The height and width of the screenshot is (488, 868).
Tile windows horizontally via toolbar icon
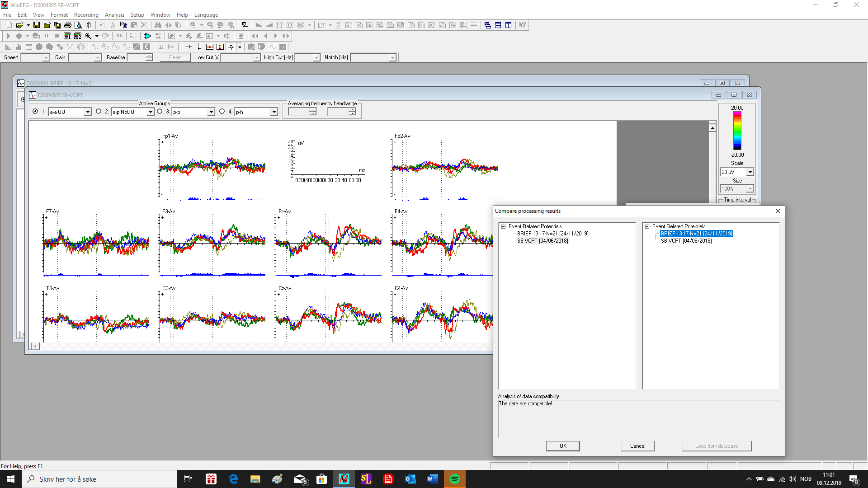tap(498, 25)
